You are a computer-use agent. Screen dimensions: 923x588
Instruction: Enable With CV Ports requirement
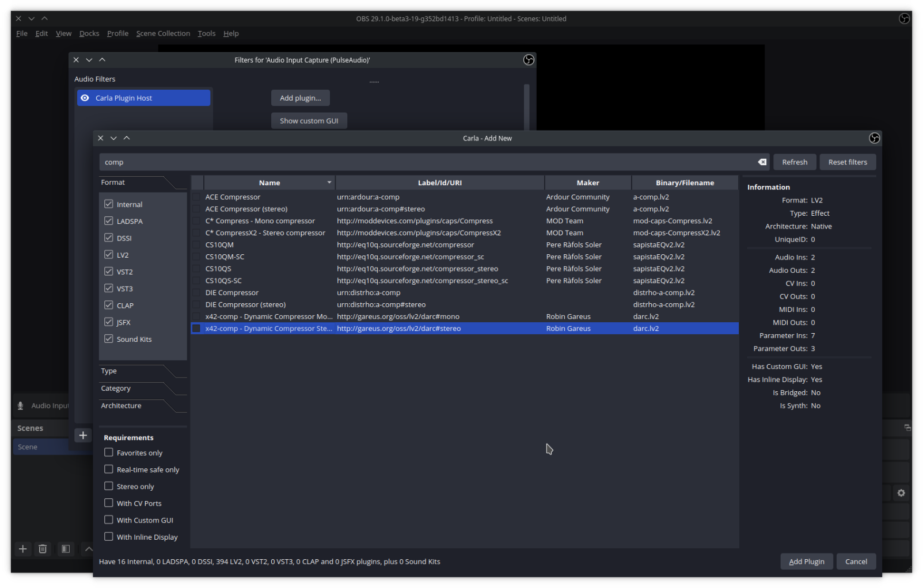(x=108, y=503)
